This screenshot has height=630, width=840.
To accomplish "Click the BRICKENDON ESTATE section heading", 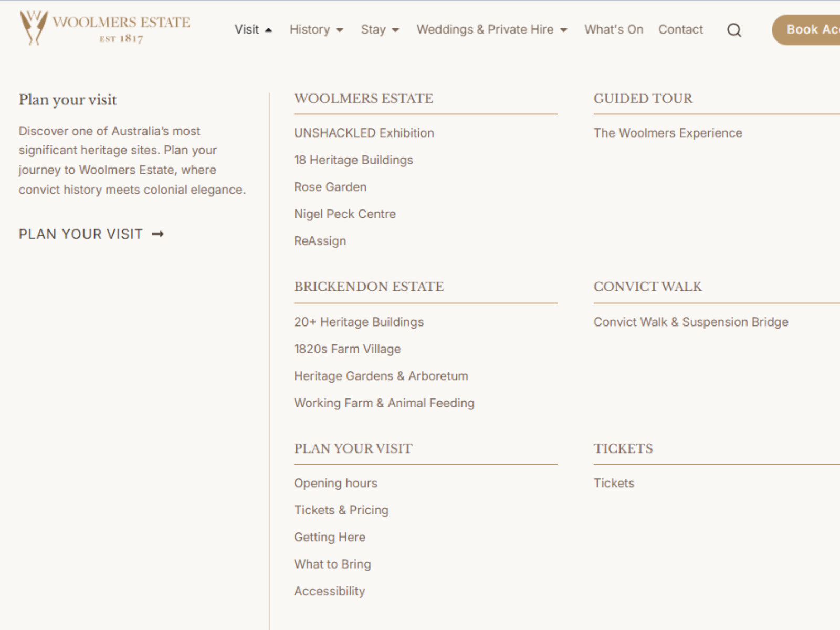I will pos(369,287).
